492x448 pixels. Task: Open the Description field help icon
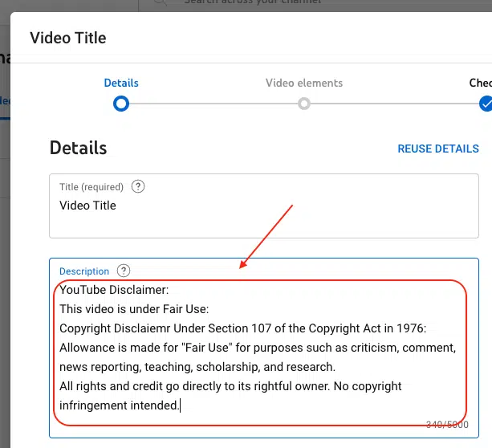coord(124,271)
